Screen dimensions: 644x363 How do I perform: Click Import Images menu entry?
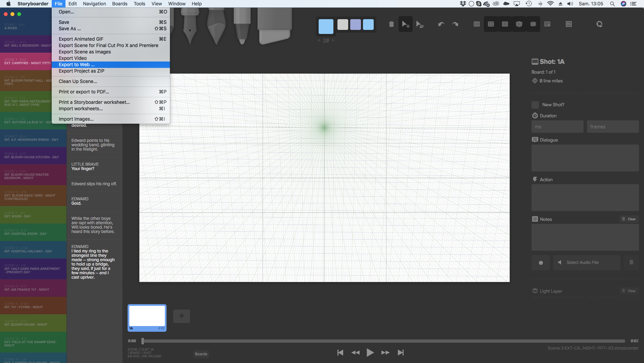click(111, 119)
